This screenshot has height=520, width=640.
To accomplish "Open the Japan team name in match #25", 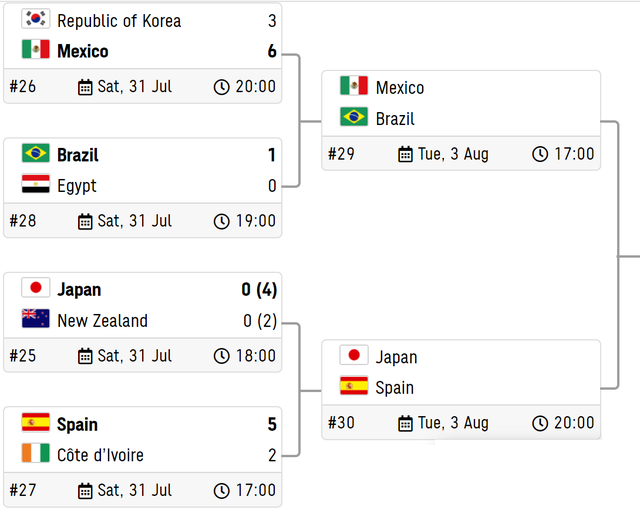I will click(79, 289).
